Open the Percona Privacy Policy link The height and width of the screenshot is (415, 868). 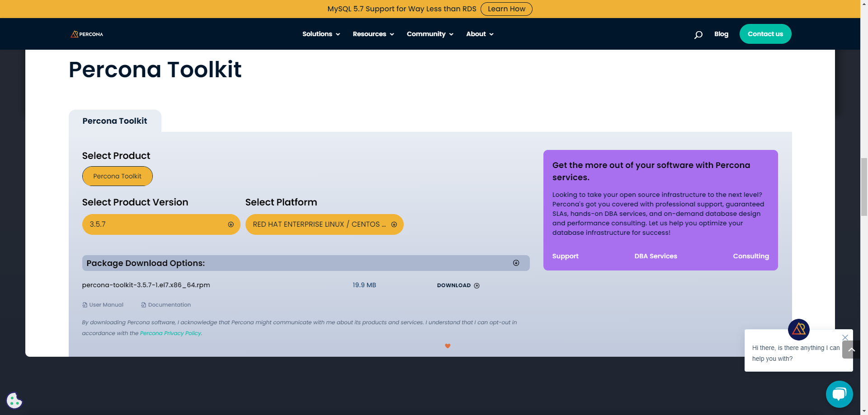coord(170,333)
